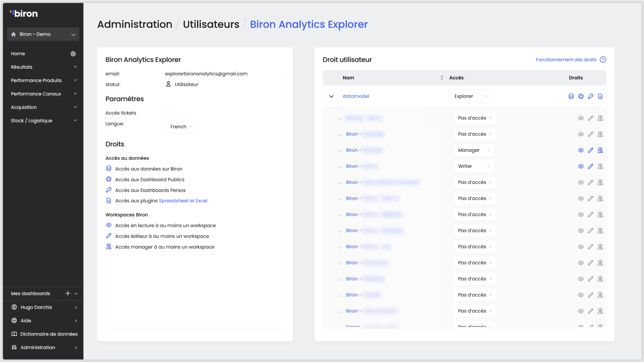The width and height of the screenshot is (644, 362).
Task: Click the Mes dashboards label
Action: coord(31,293)
